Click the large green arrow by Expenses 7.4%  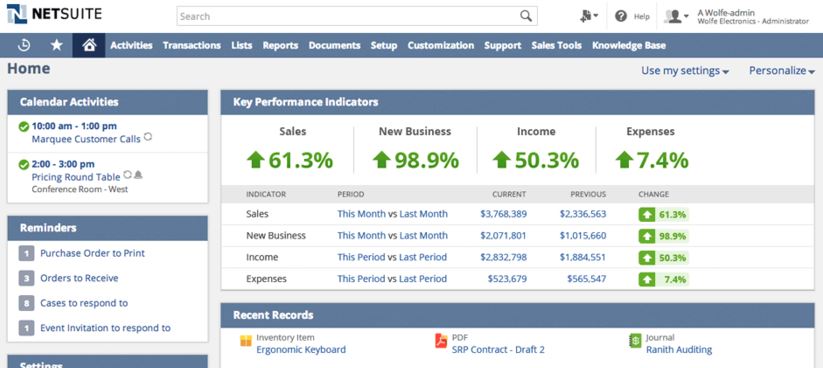[624, 160]
